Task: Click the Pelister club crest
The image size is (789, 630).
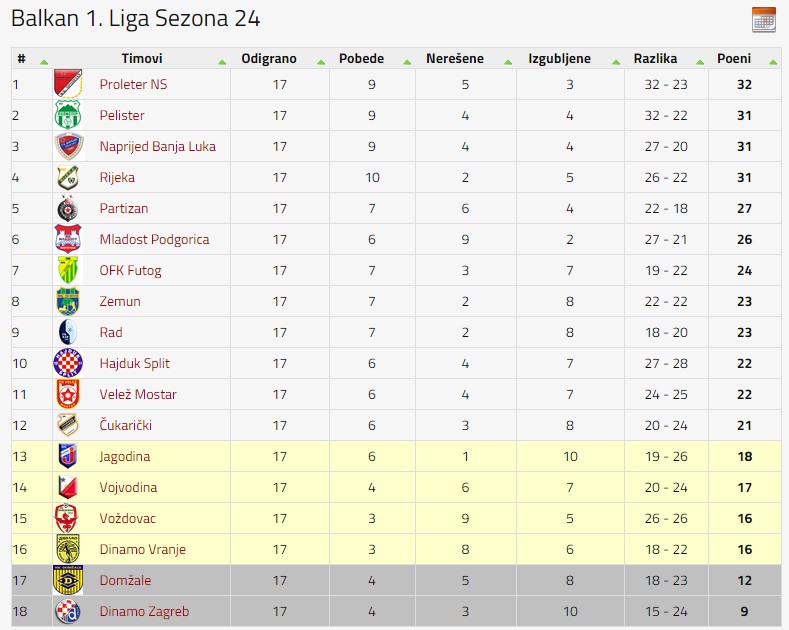Action: point(68,115)
